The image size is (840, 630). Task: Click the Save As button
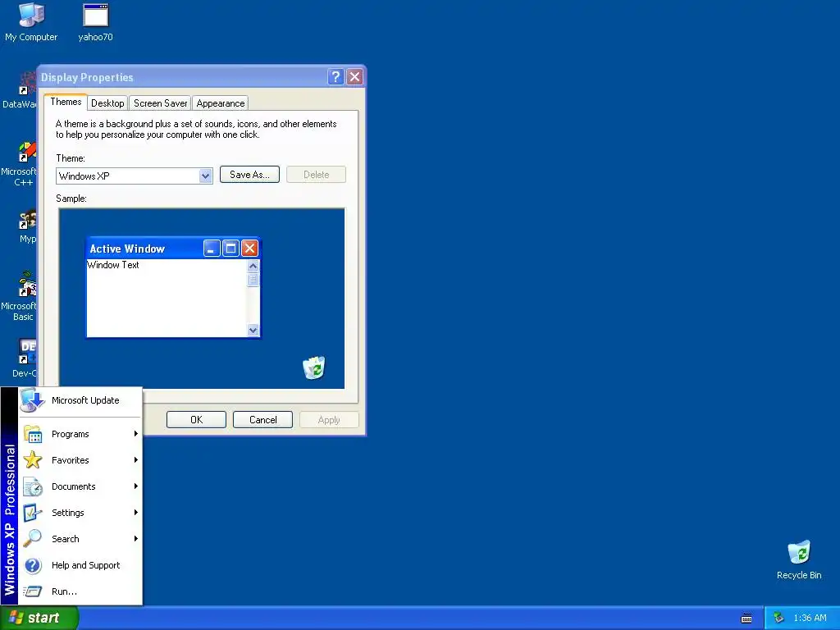[249, 175]
